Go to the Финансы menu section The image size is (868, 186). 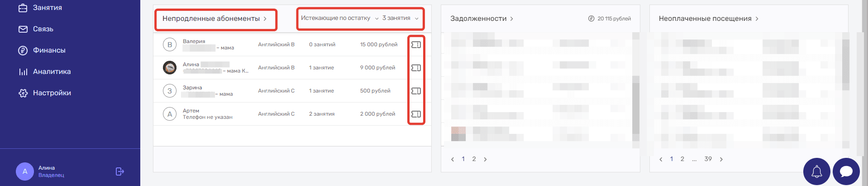click(49, 50)
